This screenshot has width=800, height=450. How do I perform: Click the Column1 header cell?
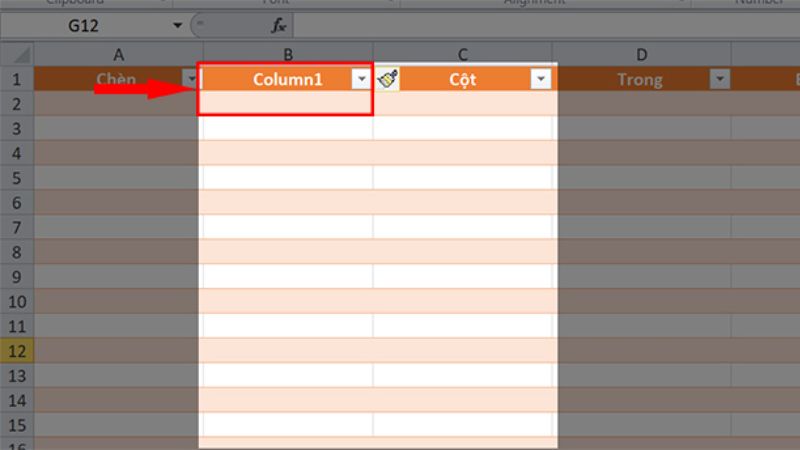tap(288, 79)
